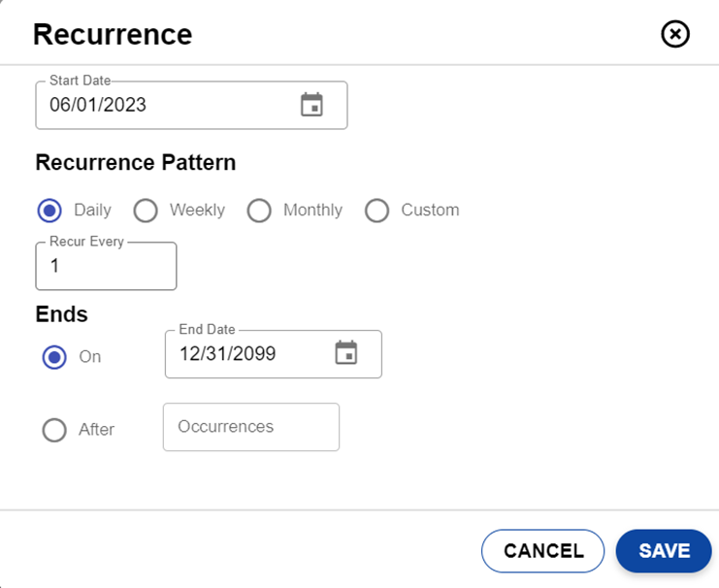Click the small Start Date field label
The width and height of the screenshot is (719, 588).
[x=81, y=81]
